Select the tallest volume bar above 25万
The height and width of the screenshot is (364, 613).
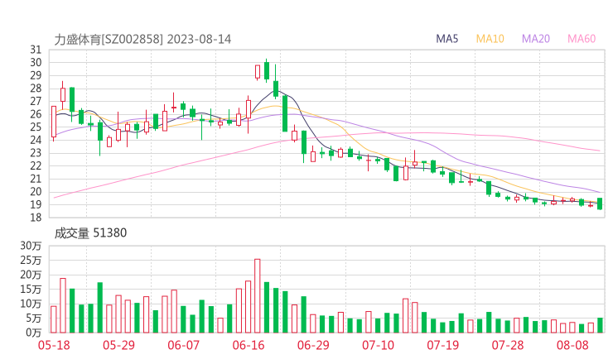[x=258, y=296]
